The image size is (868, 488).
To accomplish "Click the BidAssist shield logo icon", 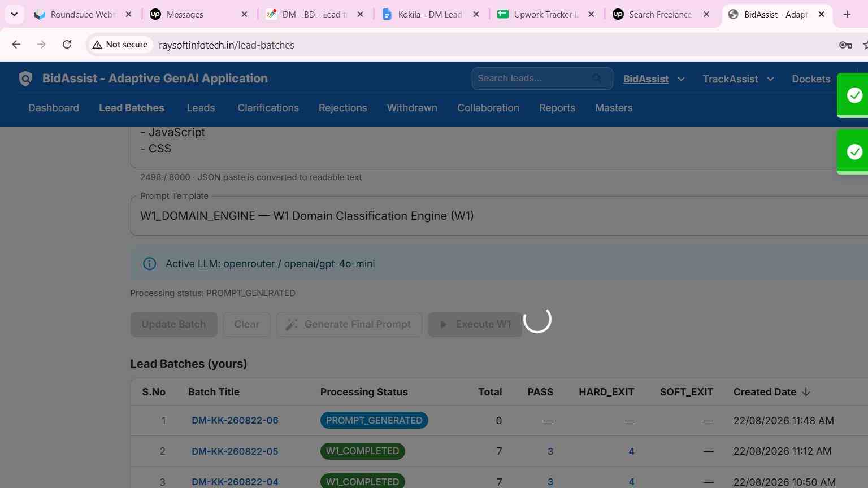I will [25, 79].
